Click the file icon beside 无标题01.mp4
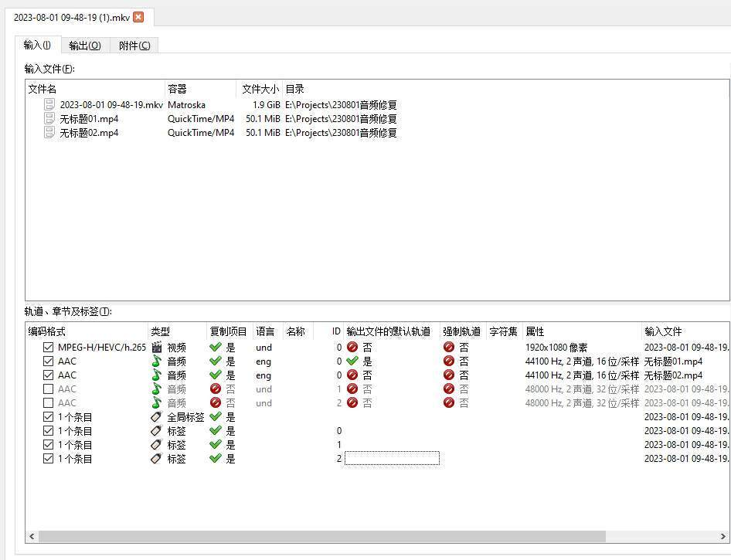The image size is (731, 560). [49, 118]
